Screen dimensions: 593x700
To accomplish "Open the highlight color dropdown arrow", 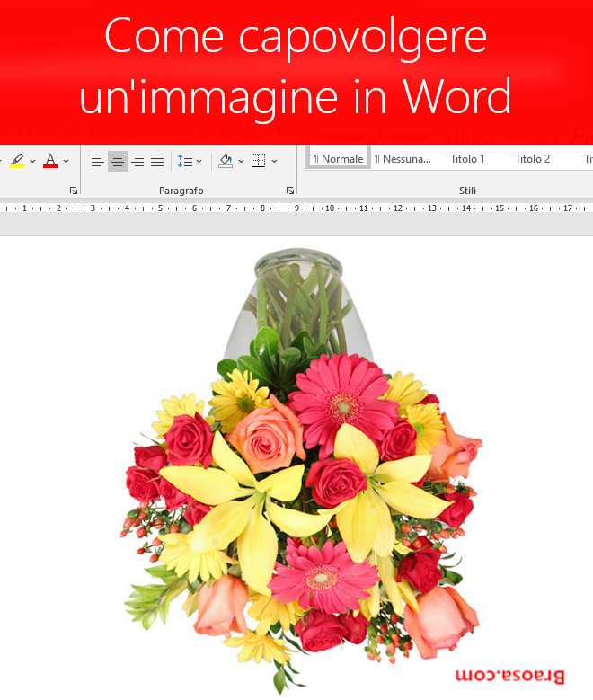I will pos(33,161).
